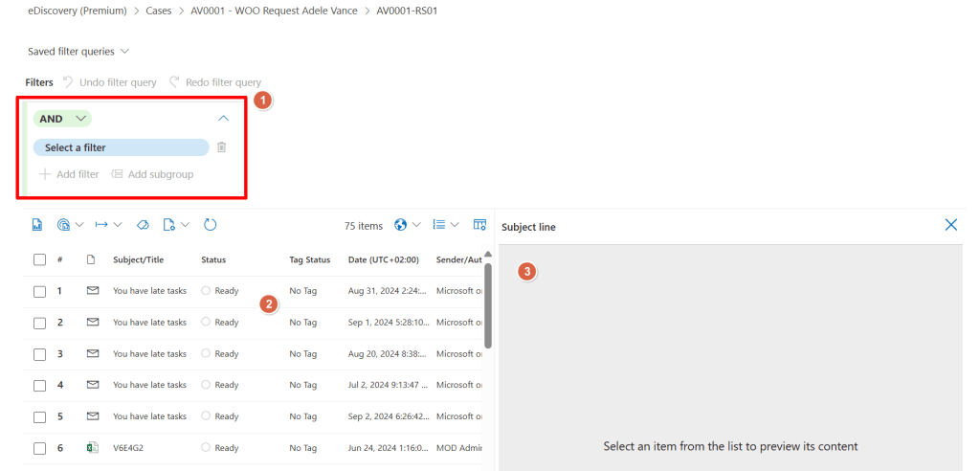980x471 pixels.
Task: Tick the checkbox for item row 6
Action: coord(39,448)
